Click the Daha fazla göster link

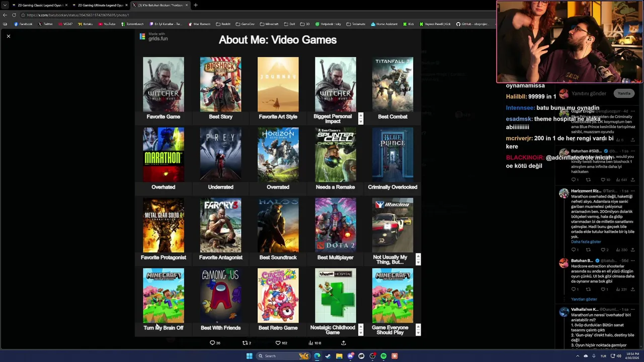586,242
